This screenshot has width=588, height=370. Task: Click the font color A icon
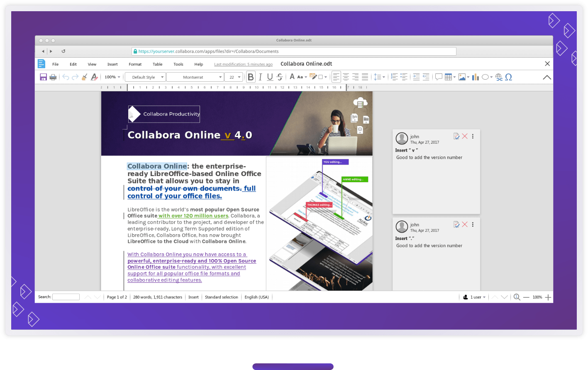292,76
